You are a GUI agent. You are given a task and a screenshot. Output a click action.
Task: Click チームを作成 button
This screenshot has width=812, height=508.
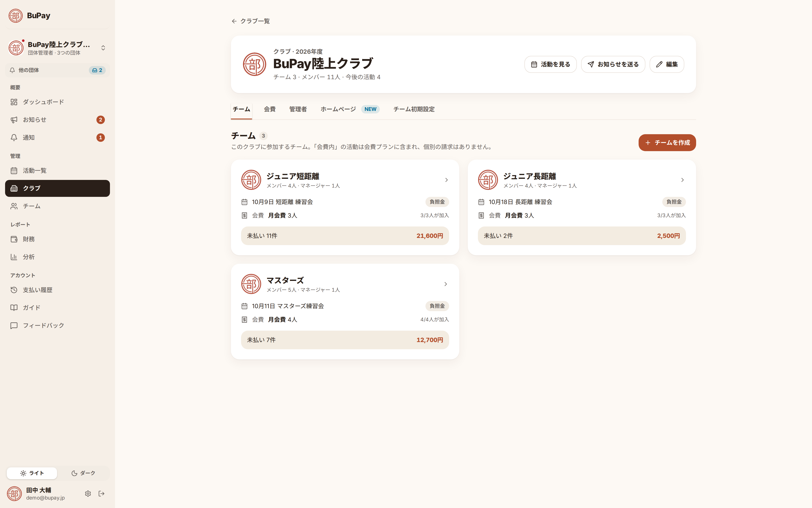pos(667,143)
